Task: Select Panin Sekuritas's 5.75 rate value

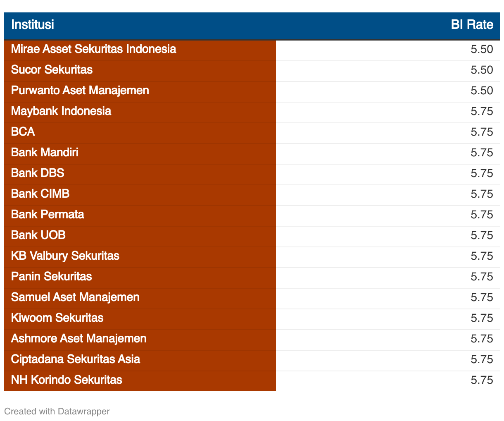Action: [482, 277]
